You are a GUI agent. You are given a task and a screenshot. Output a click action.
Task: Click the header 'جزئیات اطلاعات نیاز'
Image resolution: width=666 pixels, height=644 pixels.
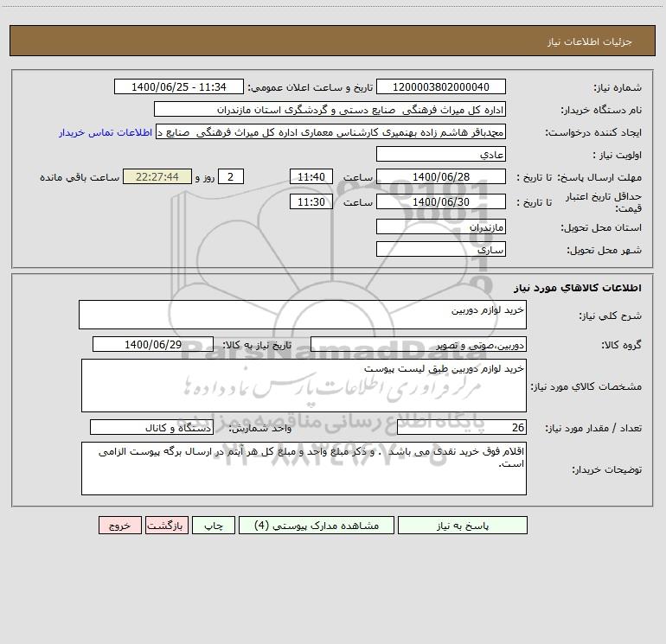(x=590, y=41)
